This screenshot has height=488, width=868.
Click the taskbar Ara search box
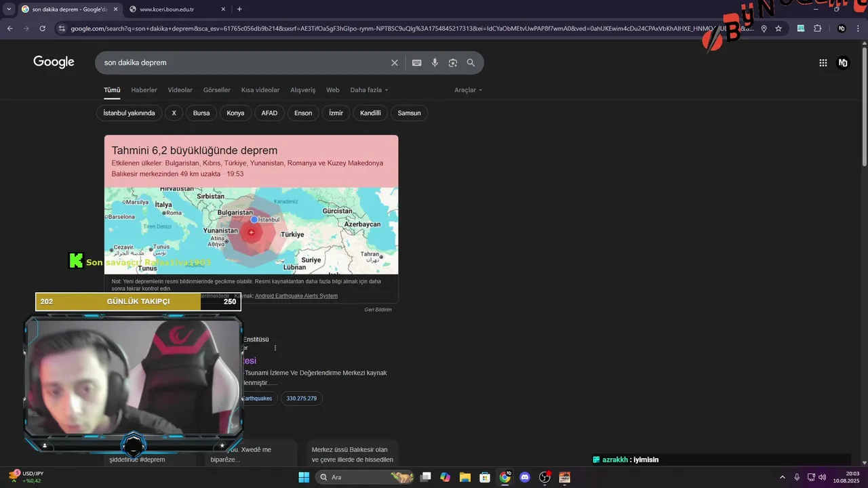click(x=366, y=477)
